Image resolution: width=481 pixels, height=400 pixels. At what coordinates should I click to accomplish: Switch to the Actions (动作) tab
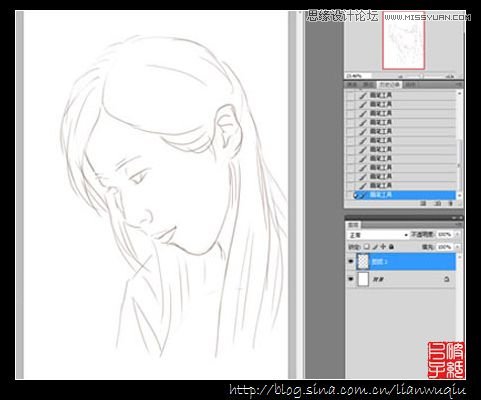410,85
